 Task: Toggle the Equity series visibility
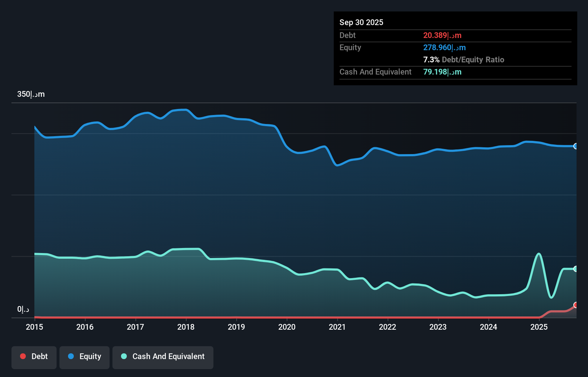click(x=84, y=357)
